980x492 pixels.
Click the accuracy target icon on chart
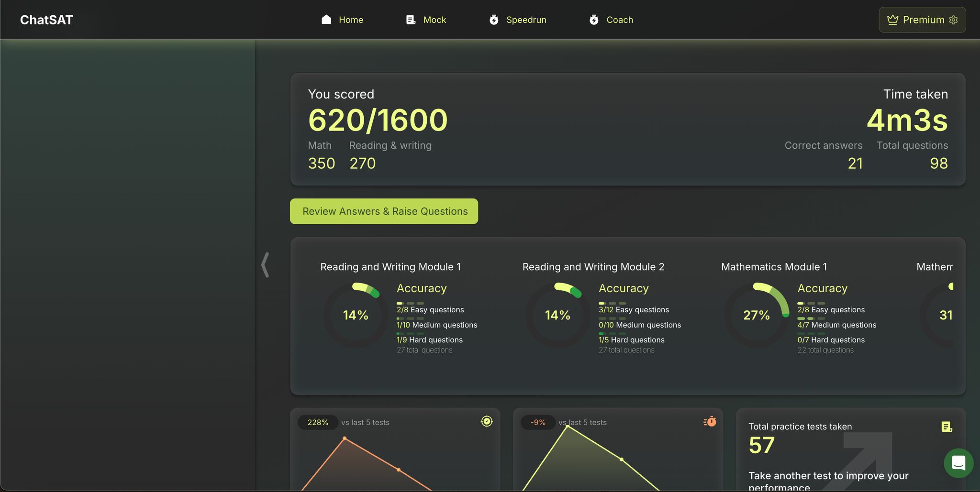487,421
